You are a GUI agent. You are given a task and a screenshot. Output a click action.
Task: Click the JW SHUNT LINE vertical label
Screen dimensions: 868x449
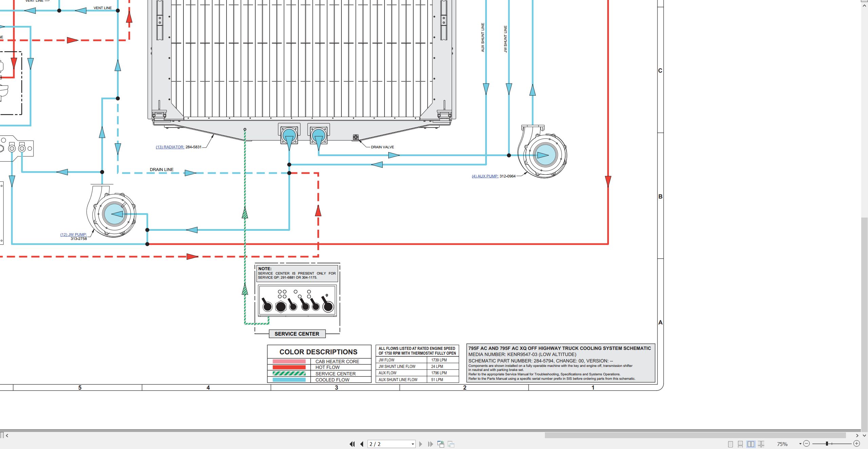pos(505,39)
